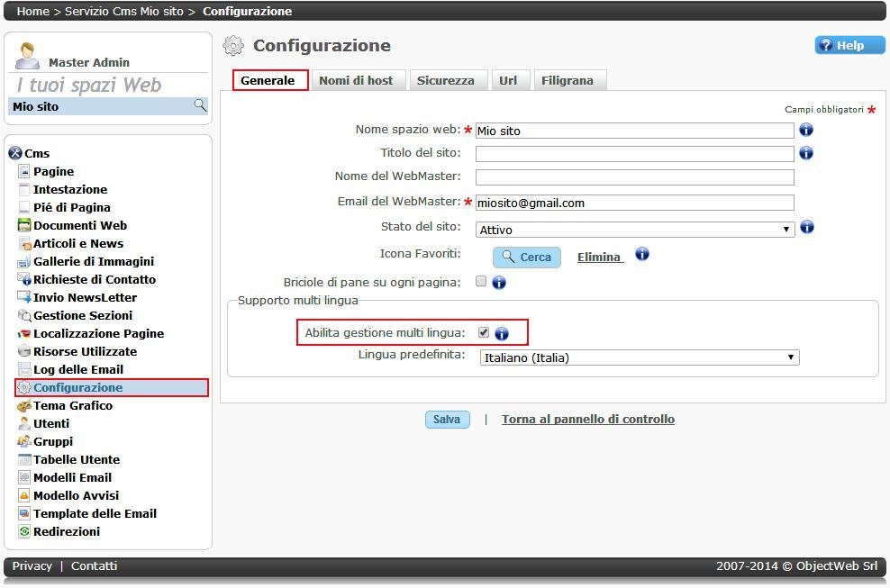Open the Redirezioni sidebar item
890x588 pixels.
click(66, 531)
